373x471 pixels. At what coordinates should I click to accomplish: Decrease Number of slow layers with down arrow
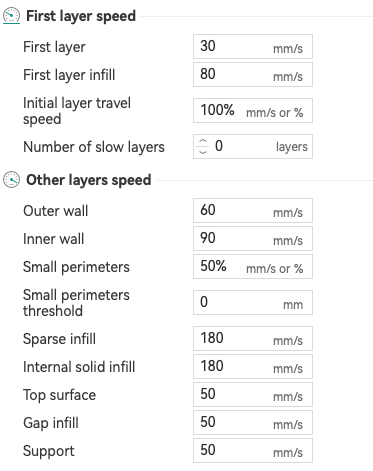(x=203, y=152)
